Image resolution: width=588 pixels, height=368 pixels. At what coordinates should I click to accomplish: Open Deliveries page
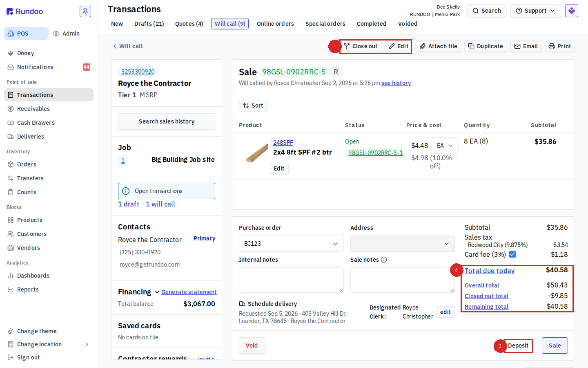[30, 137]
